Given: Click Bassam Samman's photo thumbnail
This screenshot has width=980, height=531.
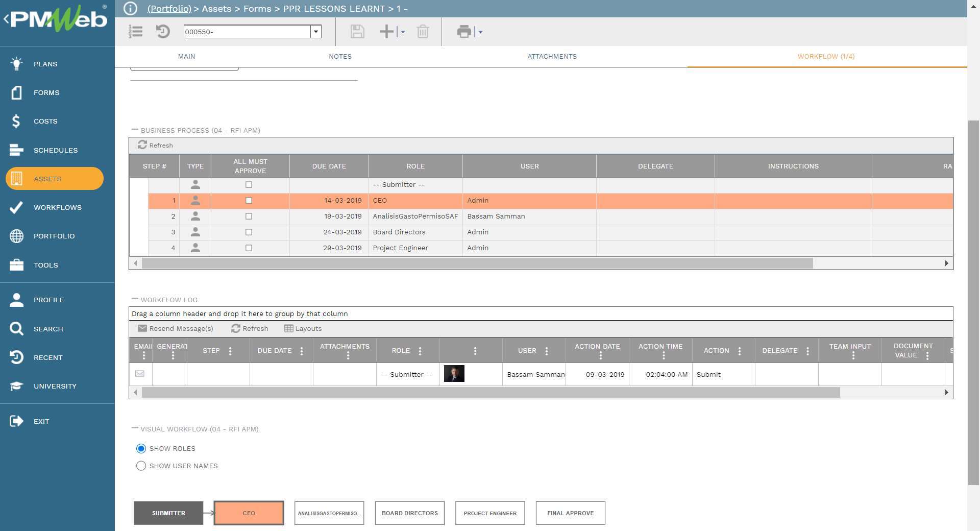Looking at the screenshot, I should coord(454,374).
